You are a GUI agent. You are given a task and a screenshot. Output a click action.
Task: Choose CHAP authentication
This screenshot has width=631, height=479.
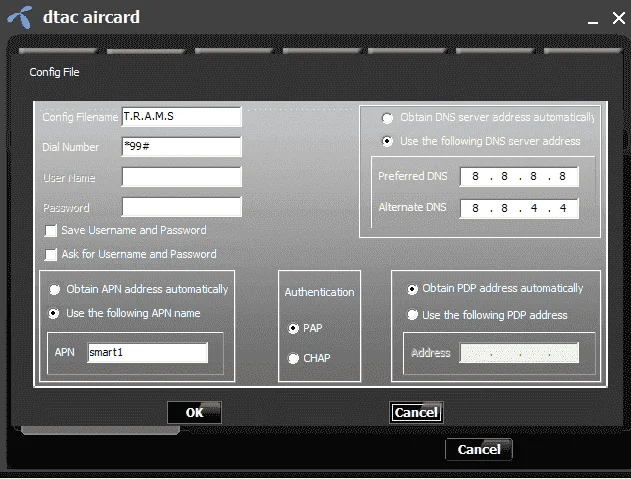(293, 358)
